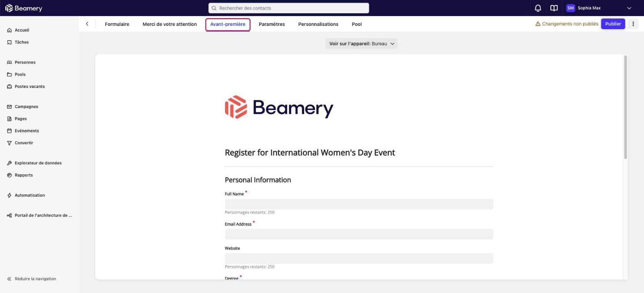The image size is (644, 293).
Task: Click the Campagnes envelope icon
Action: pos(9,107)
